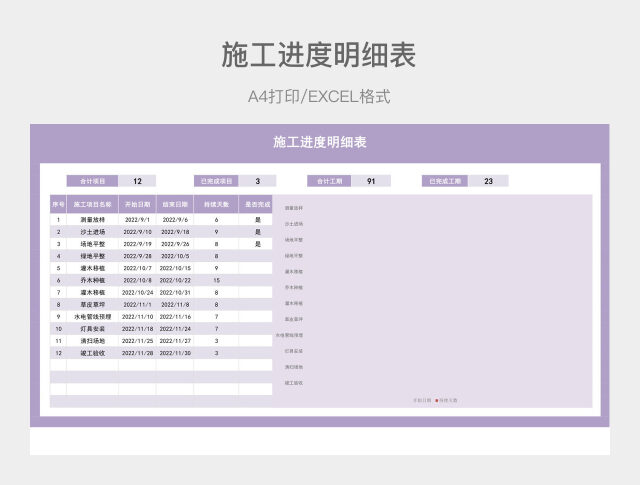
Task: Select the 开始日期 column header in table
Action: 137,204
